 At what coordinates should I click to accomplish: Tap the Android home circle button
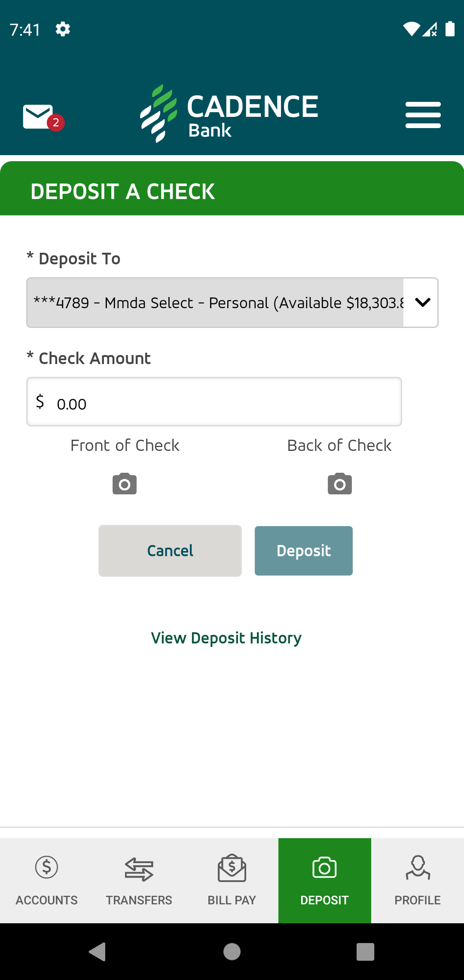[x=232, y=952]
